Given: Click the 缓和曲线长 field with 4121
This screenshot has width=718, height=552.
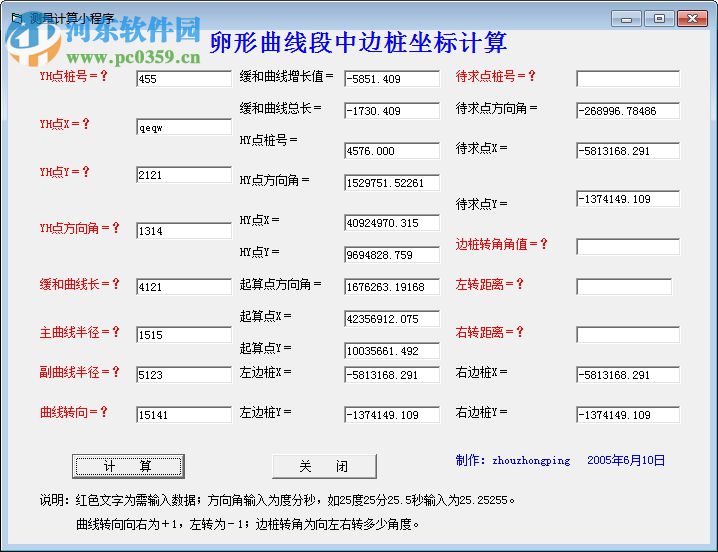Looking at the screenshot, I should point(184,287).
